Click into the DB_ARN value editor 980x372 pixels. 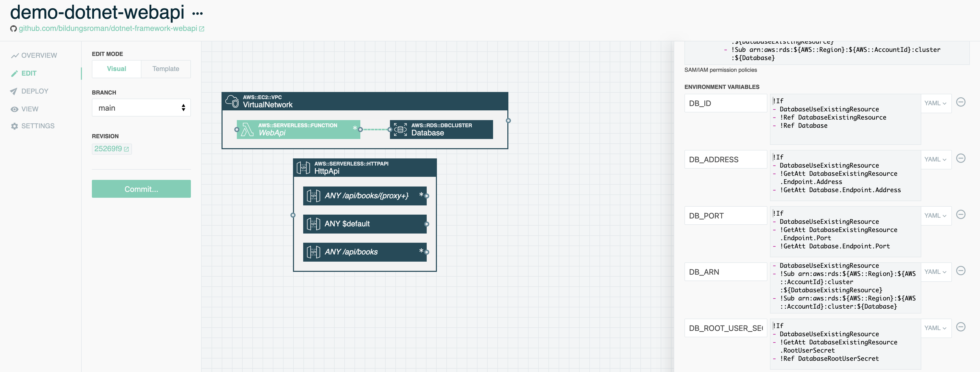tap(845, 288)
